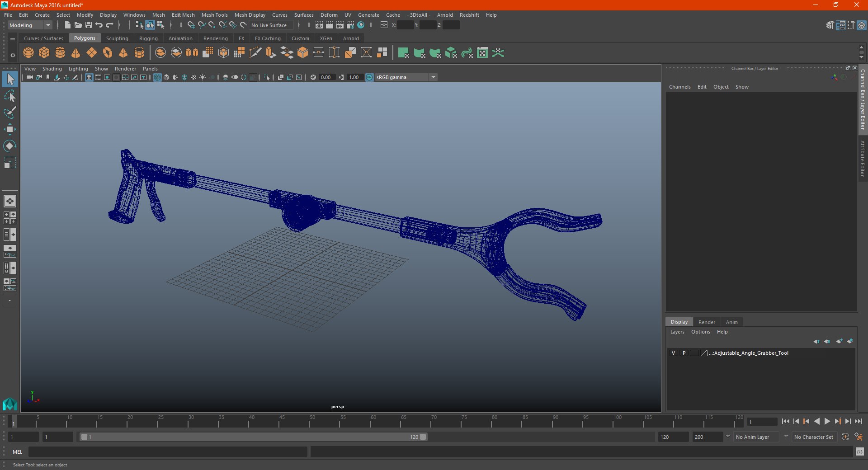Toggle V visibility of Adjustable_Angle_Grabber_Tool layer
Screen dimensions: 868x470
tap(673, 353)
